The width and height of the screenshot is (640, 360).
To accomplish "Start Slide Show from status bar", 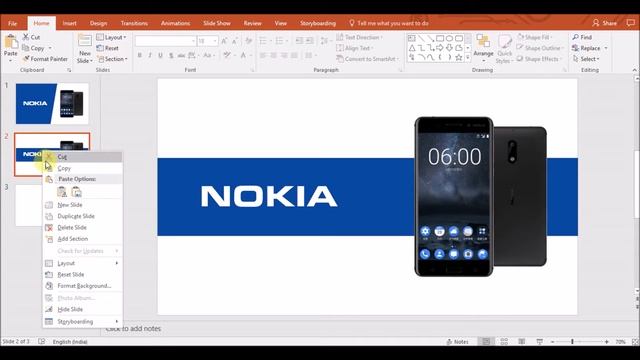I will pos(540,342).
